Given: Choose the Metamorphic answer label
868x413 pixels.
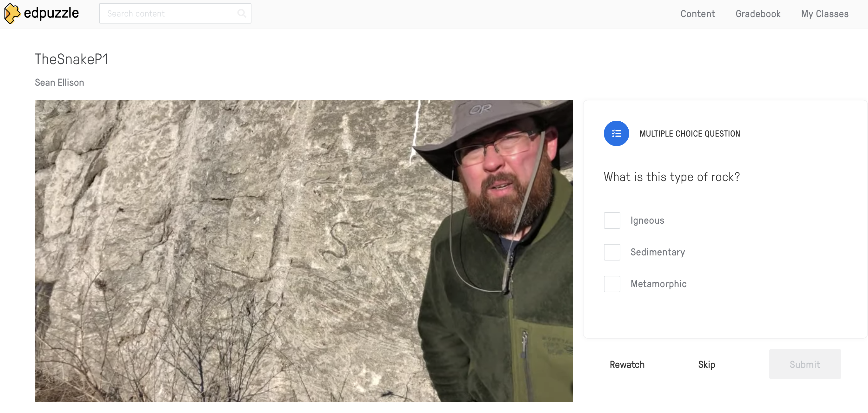Looking at the screenshot, I should point(658,284).
